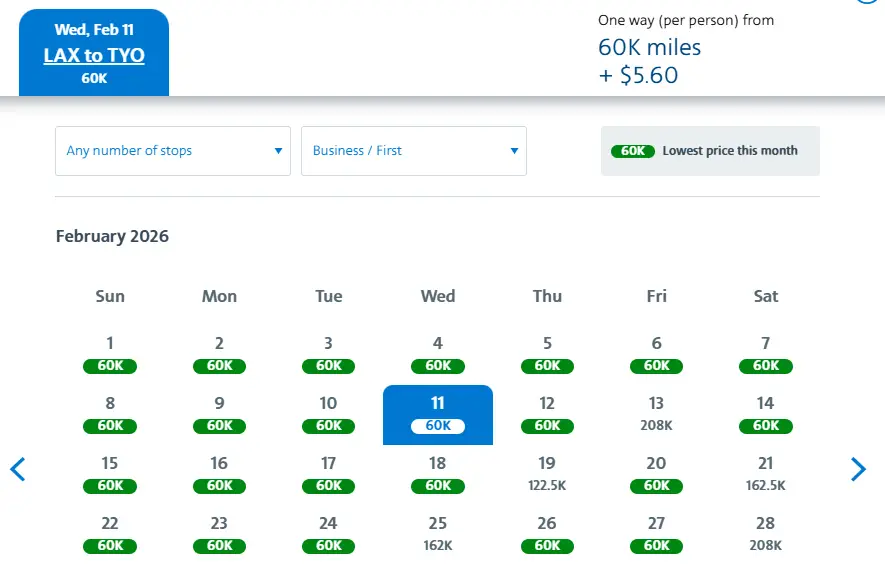This screenshot has height=567, width=885.
Task: Select Thursday February 5 date
Action: [x=547, y=354]
